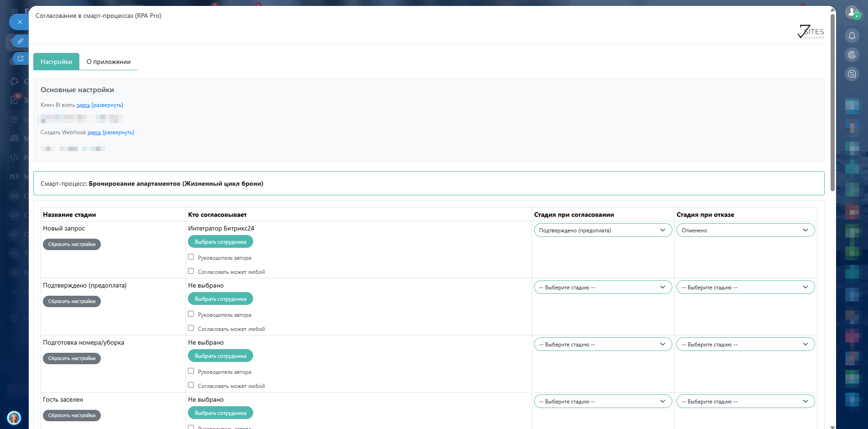
Task: Choose approval stage for Подтверждено (предоплата) row
Action: pos(603,287)
